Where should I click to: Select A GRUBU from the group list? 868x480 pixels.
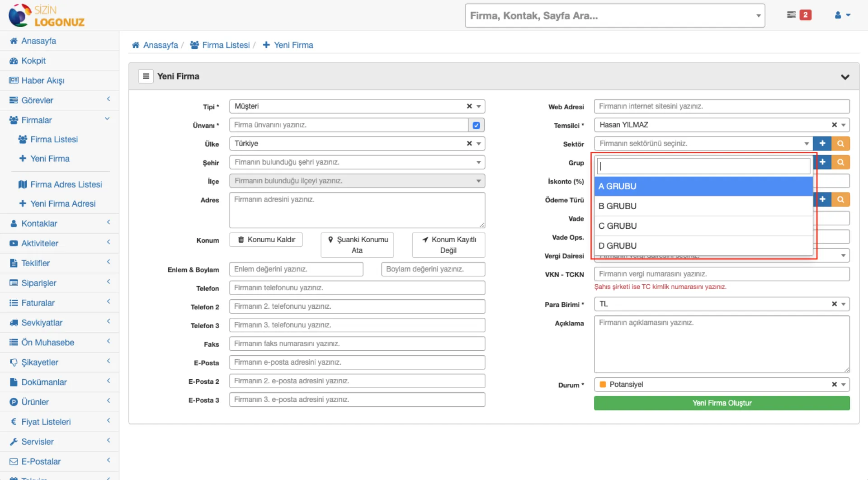tap(703, 186)
